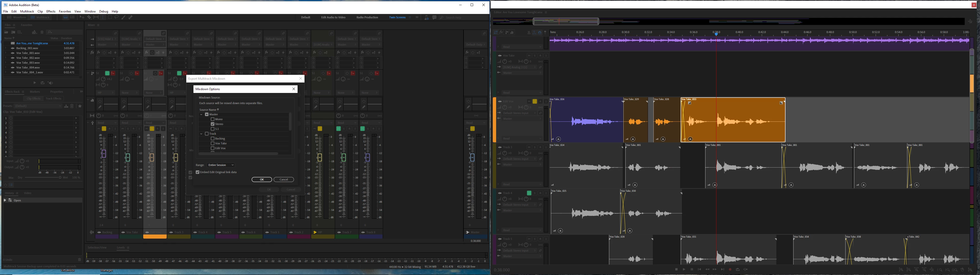Toggle Embed Edit Original link data
The image size is (980, 275).
pyautogui.click(x=198, y=172)
